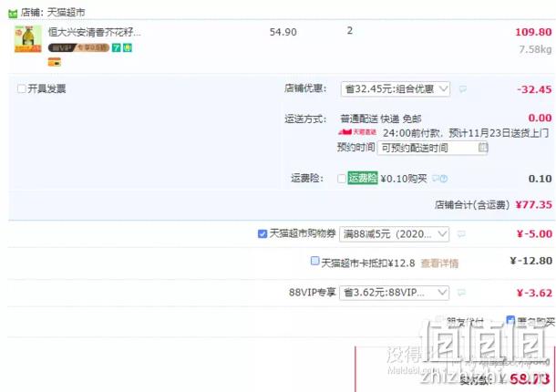Click the 店铺优惠: label
Viewport: 556px width, 392px height.
(x=305, y=88)
